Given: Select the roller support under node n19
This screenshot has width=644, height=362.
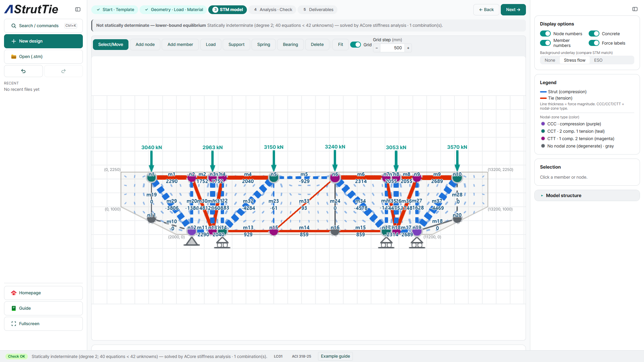Looking at the screenshot, I should pos(417,243).
